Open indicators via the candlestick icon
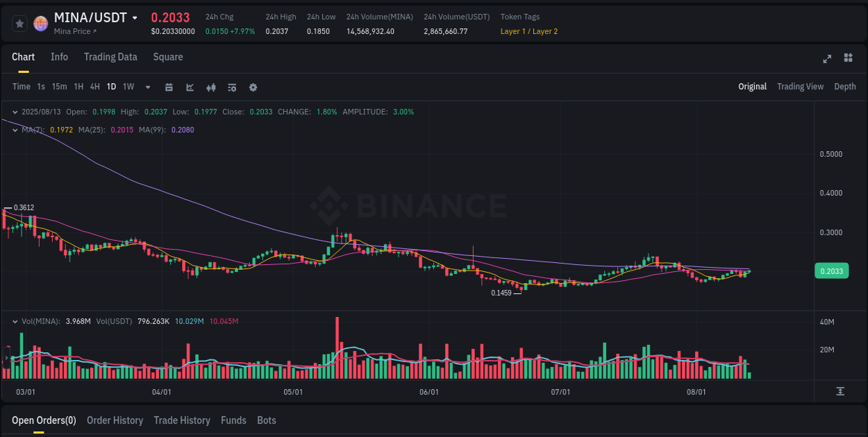868x437 pixels. coord(211,87)
